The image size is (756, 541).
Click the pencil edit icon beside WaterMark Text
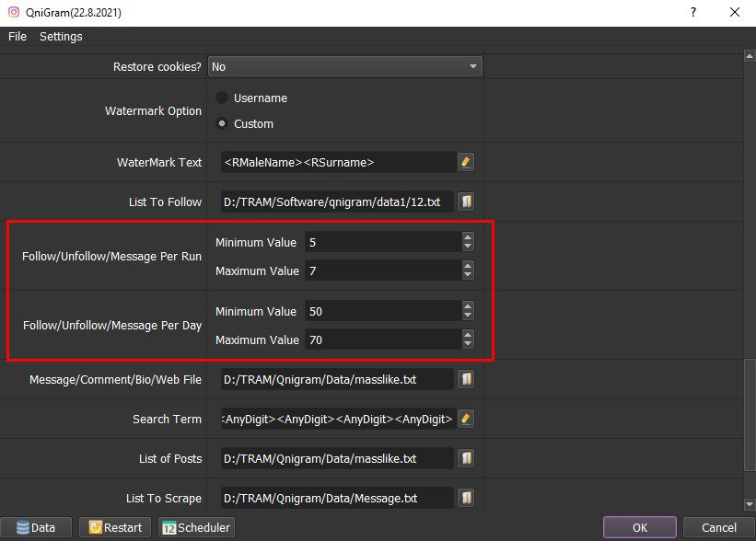pos(466,162)
